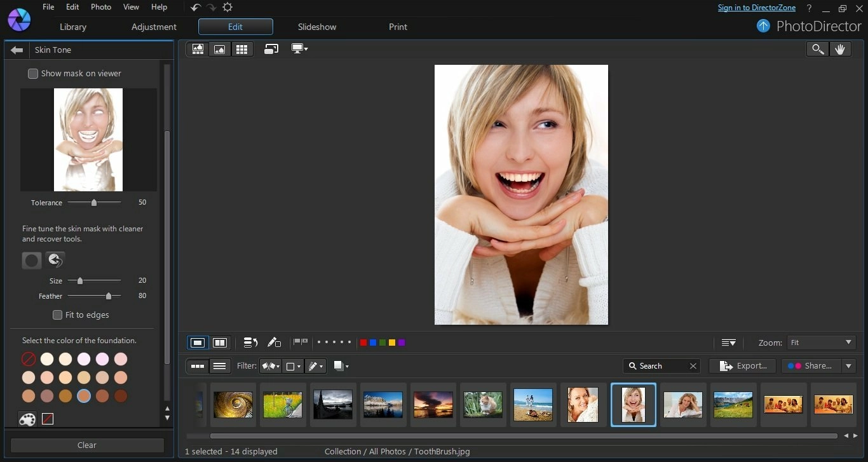Switch to thumbnail grid view mode

[x=241, y=49]
